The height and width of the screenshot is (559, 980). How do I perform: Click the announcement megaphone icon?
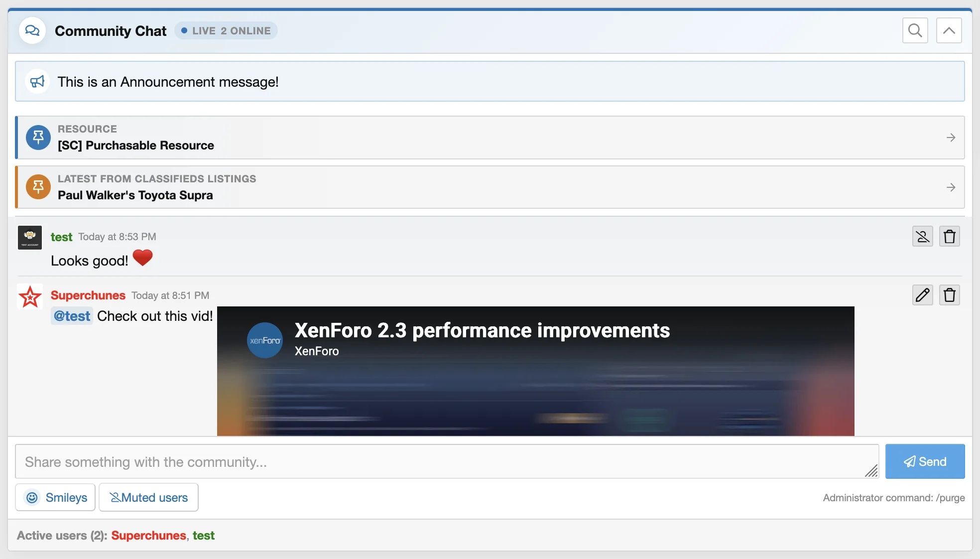coord(37,81)
